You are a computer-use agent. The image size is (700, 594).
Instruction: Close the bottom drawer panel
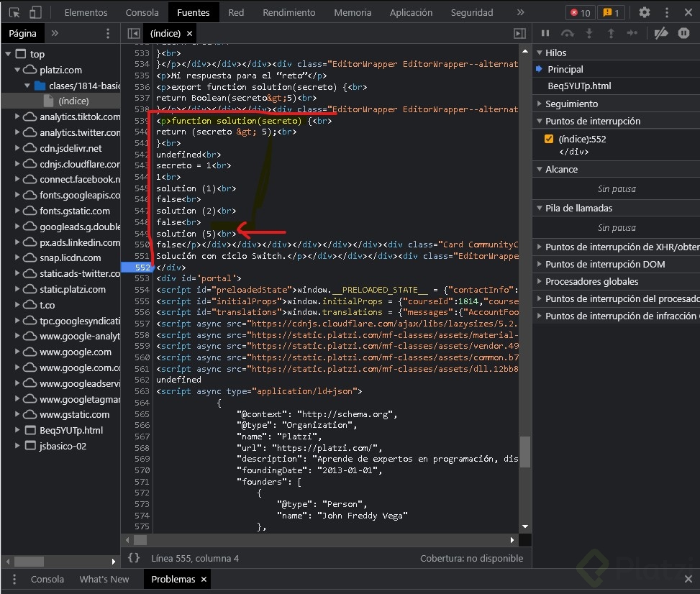click(x=688, y=580)
